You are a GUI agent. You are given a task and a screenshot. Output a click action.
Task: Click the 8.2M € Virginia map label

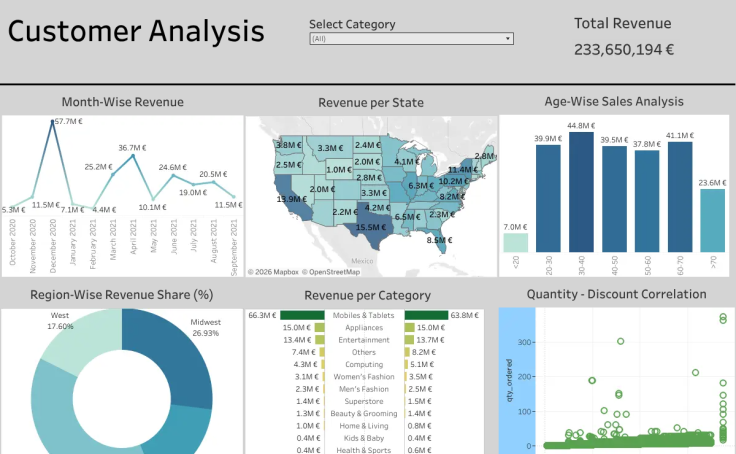click(452, 196)
